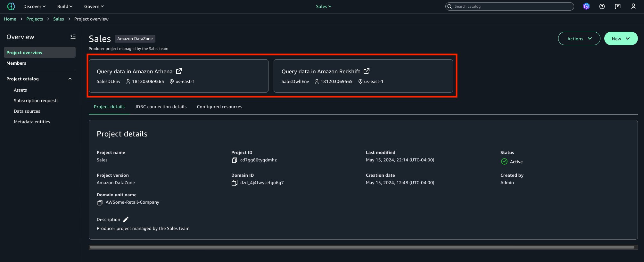Collapse the Overview sidebar icon
The image size is (644, 262).
pyautogui.click(x=73, y=37)
